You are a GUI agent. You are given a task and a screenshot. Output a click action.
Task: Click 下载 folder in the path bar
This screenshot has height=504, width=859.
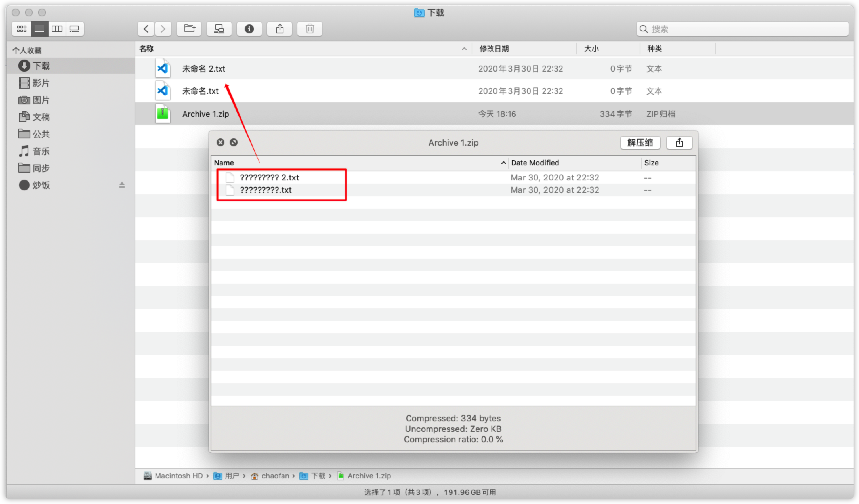pos(312,476)
